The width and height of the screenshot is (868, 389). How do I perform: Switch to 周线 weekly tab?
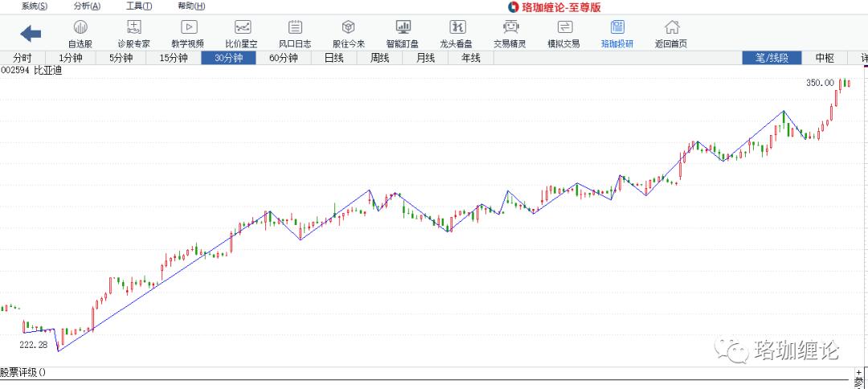click(379, 58)
